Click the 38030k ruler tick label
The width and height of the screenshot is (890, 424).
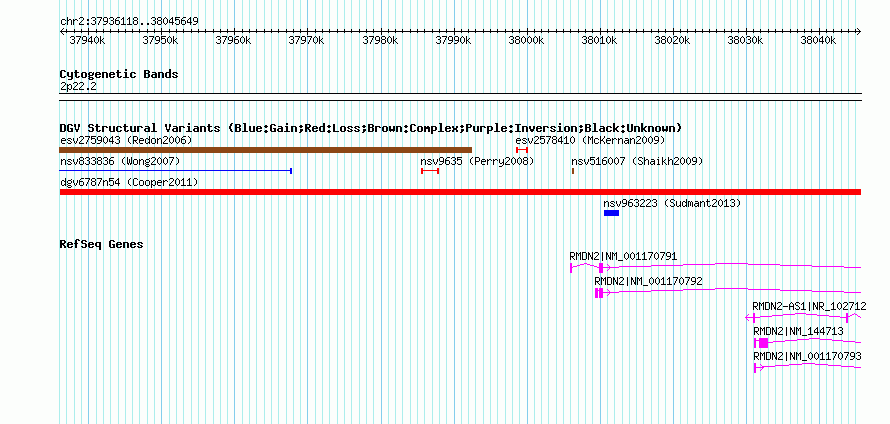[746, 40]
